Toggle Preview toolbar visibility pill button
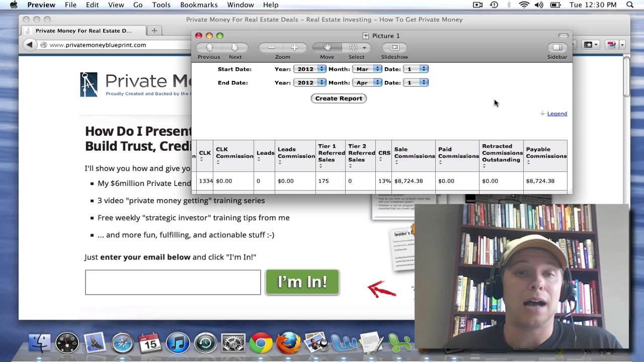 tap(563, 36)
